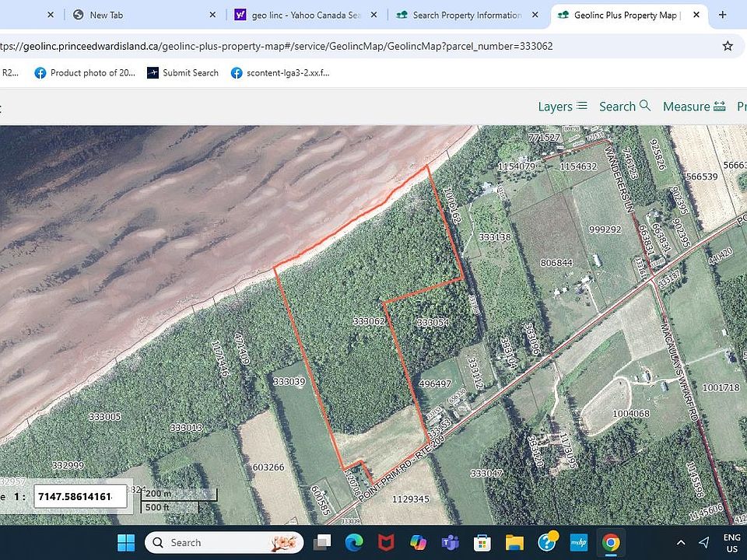This screenshot has height=560, width=747.
Task: Expand the system tray hidden icons chevron
Action: pyautogui.click(x=681, y=542)
